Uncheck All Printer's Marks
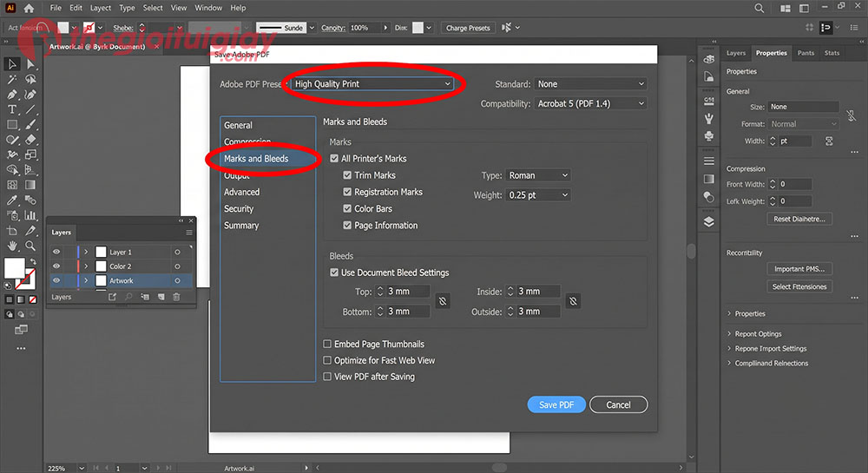Image resolution: width=868 pixels, height=473 pixels. coord(334,158)
